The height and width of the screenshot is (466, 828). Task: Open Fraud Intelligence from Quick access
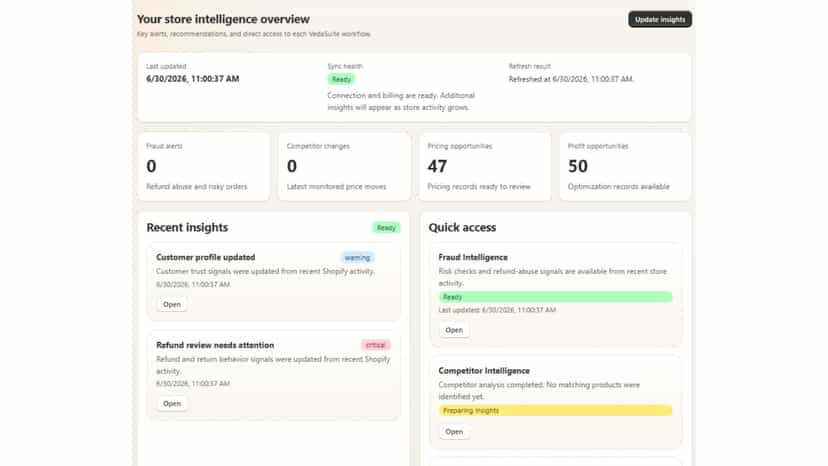454,330
